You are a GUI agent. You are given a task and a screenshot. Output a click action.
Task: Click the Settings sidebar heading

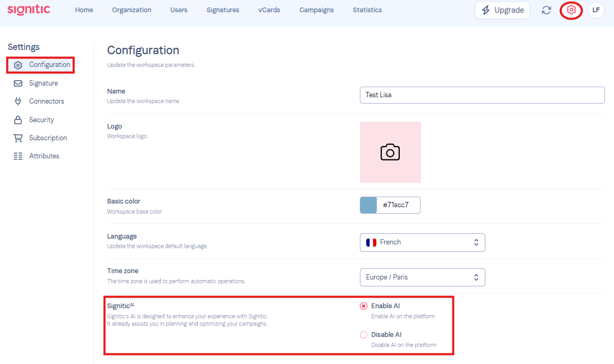pyautogui.click(x=24, y=47)
